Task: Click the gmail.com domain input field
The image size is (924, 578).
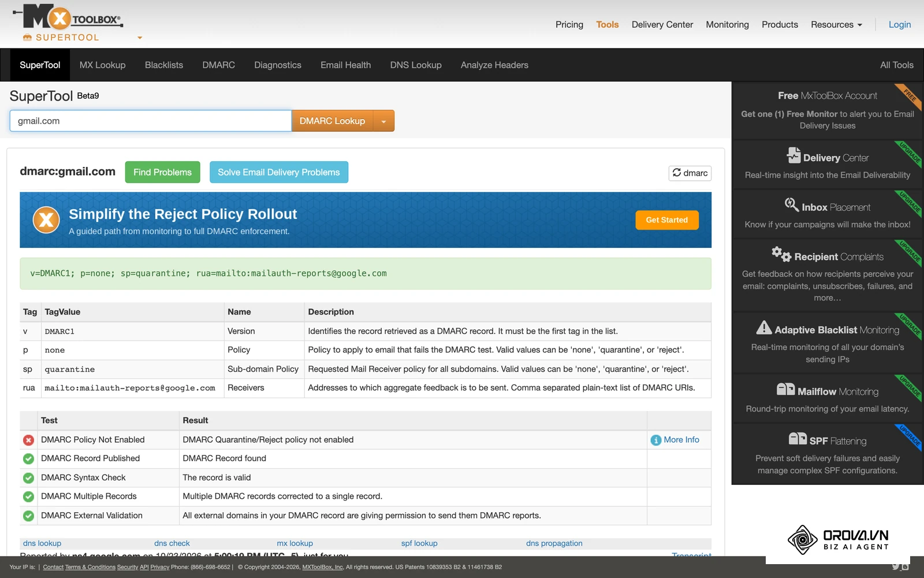Action: [151, 121]
